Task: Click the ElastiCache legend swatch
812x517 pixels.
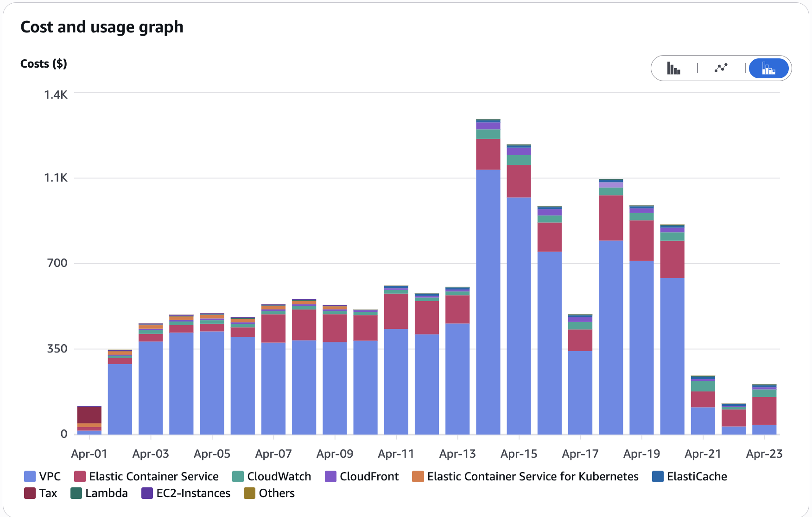Action: coord(658,476)
